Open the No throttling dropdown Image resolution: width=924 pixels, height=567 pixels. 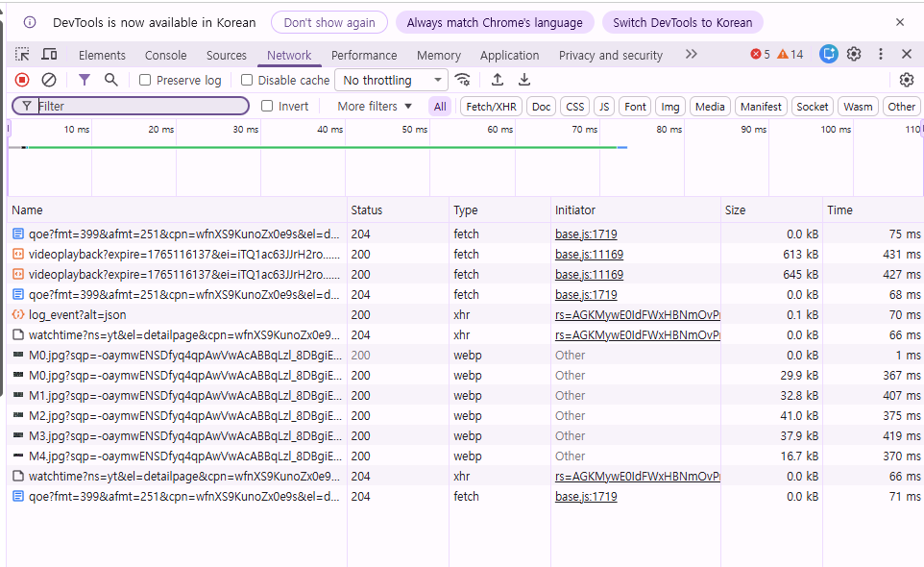[394, 81]
